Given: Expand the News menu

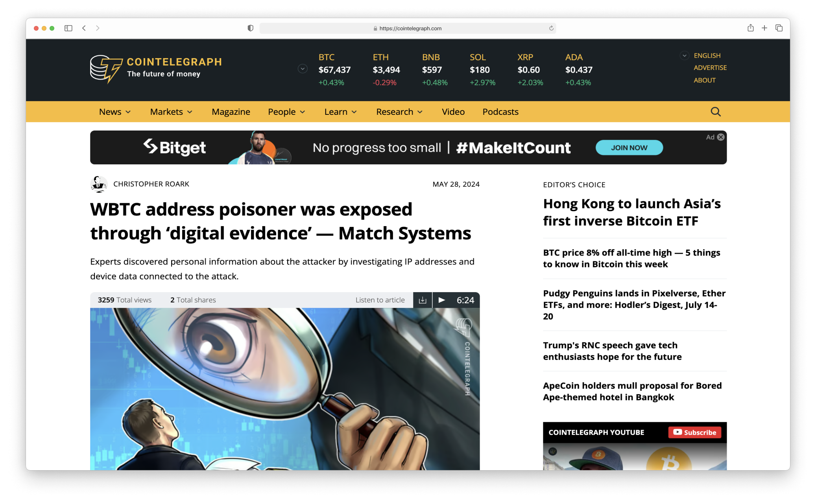Looking at the screenshot, I should 114,112.
